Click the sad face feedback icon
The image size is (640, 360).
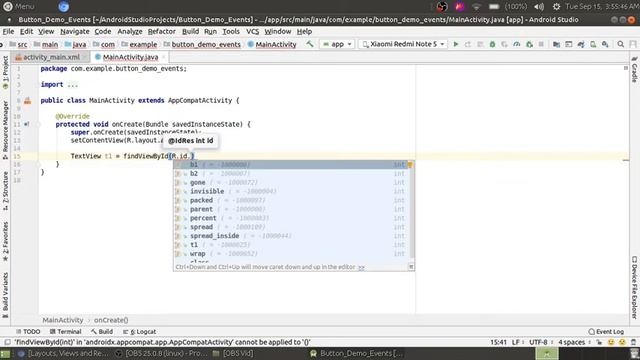click(x=622, y=342)
